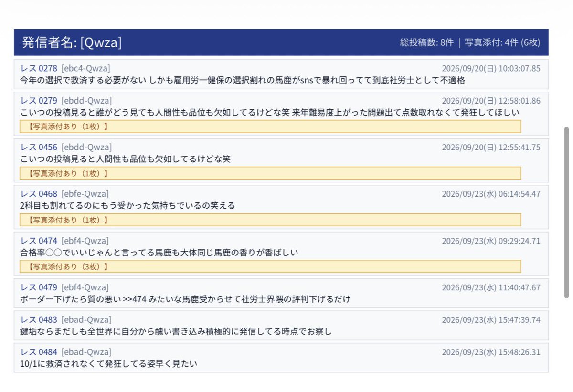Click timestamp 2026/09/23(水) 09:29:24.71
Viewport: 573px width, 392px height.
(x=491, y=241)
